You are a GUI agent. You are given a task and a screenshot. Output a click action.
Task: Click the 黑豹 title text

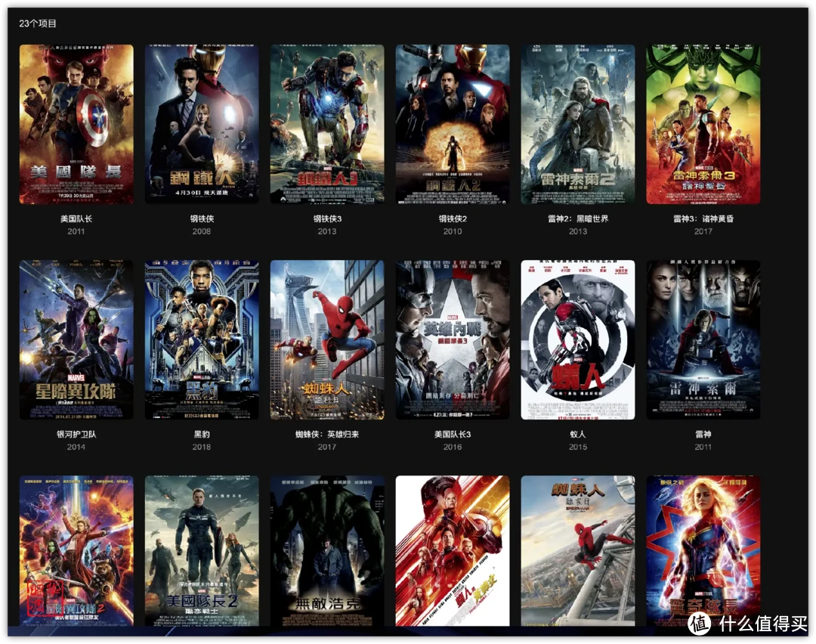point(202,434)
